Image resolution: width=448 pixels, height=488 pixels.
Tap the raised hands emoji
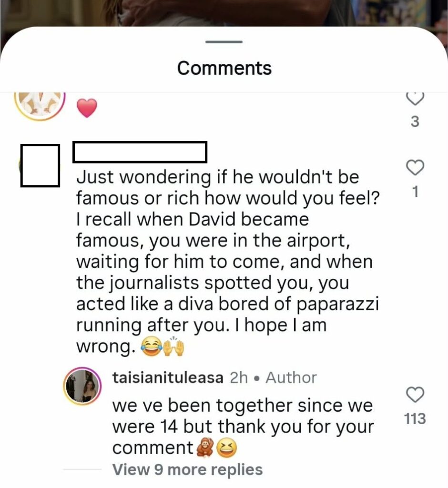pos(174,346)
